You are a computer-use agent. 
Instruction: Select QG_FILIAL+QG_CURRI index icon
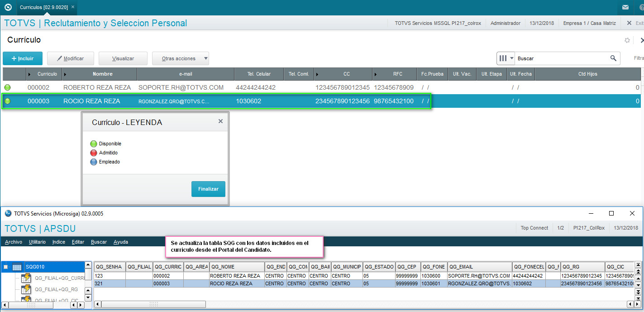pos(26,278)
